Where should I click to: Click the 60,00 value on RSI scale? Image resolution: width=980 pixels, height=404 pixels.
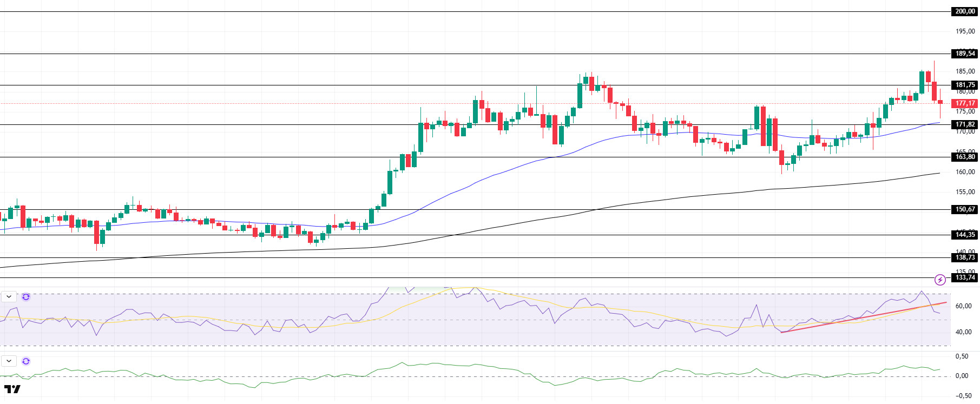(x=963, y=306)
